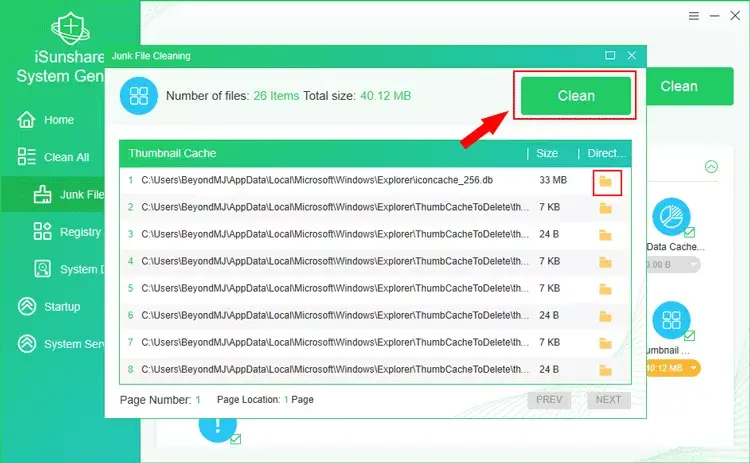Click the PREV page button
Image resolution: width=750 pixels, height=463 pixels.
click(x=549, y=400)
